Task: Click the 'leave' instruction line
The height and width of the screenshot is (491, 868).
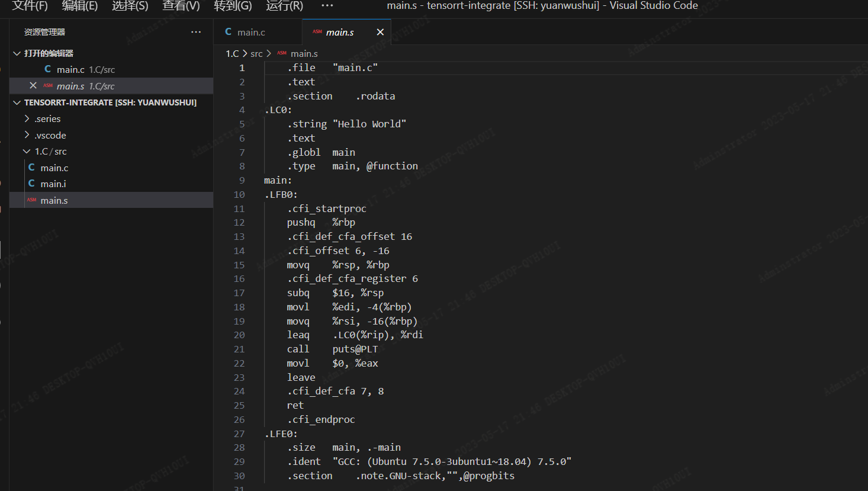Action: [301, 377]
